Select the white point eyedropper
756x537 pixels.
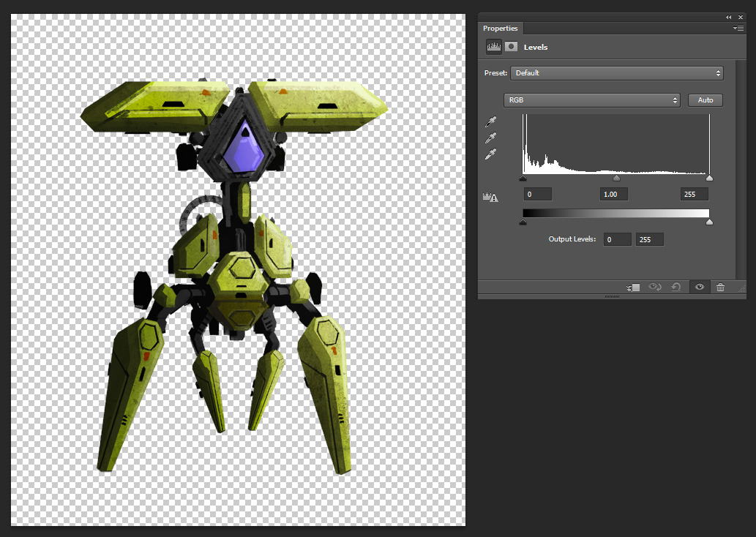tap(492, 154)
